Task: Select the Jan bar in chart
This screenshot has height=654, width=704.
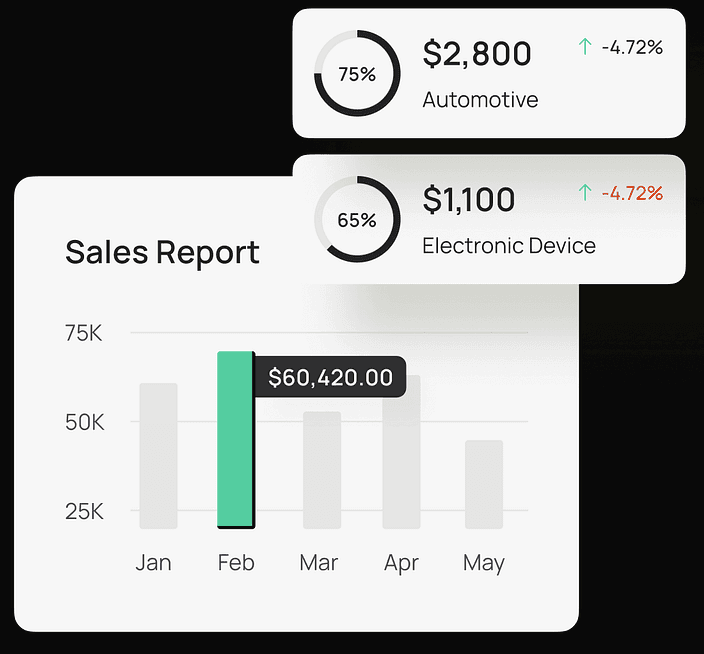Action: (158, 455)
